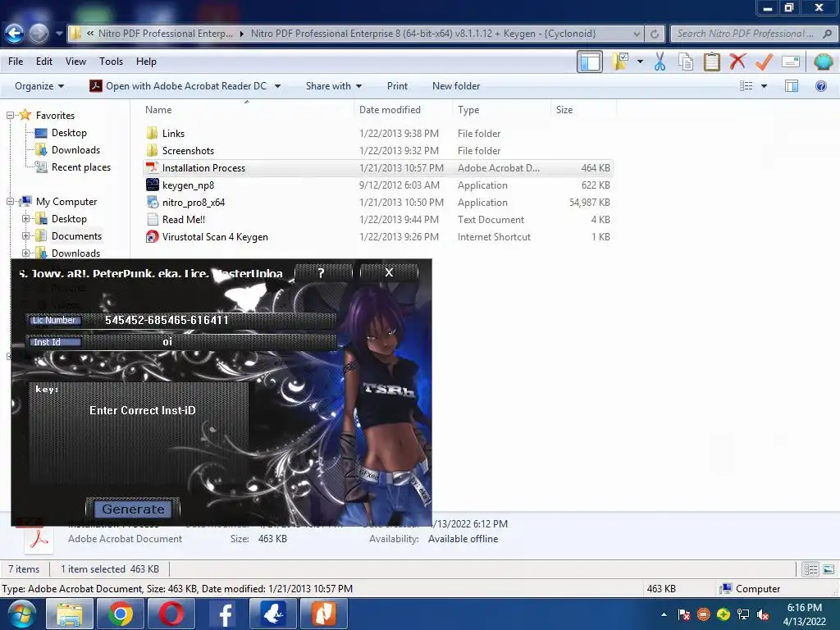The height and width of the screenshot is (630, 840).
Task: Open the dropdown arrow beside folder options icon
Action: point(640,62)
